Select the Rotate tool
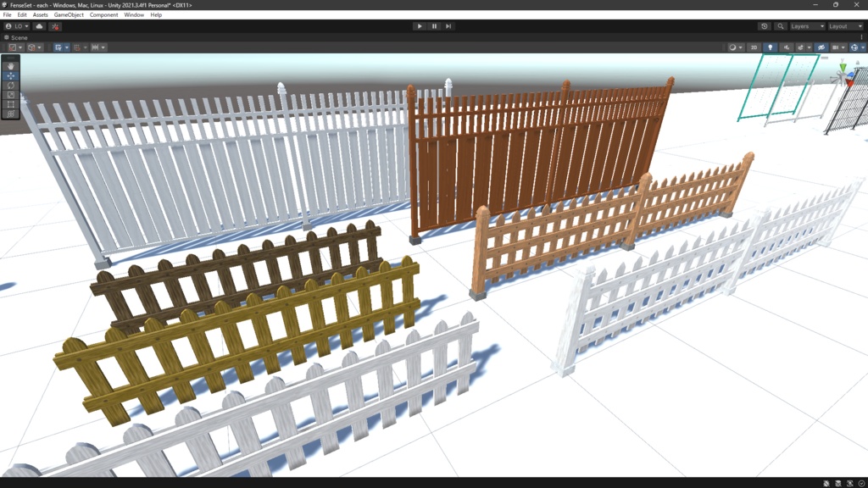The image size is (868, 488). tap(10, 86)
